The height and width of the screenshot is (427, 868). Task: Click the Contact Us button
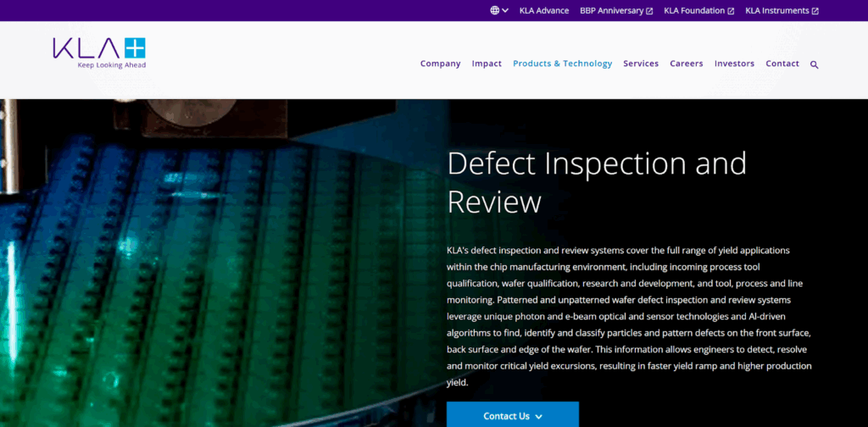coord(513,415)
